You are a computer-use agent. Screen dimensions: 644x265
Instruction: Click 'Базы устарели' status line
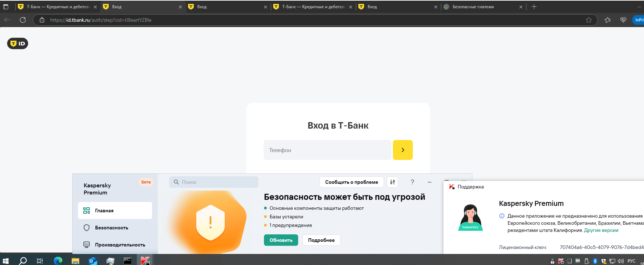tap(286, 217)
